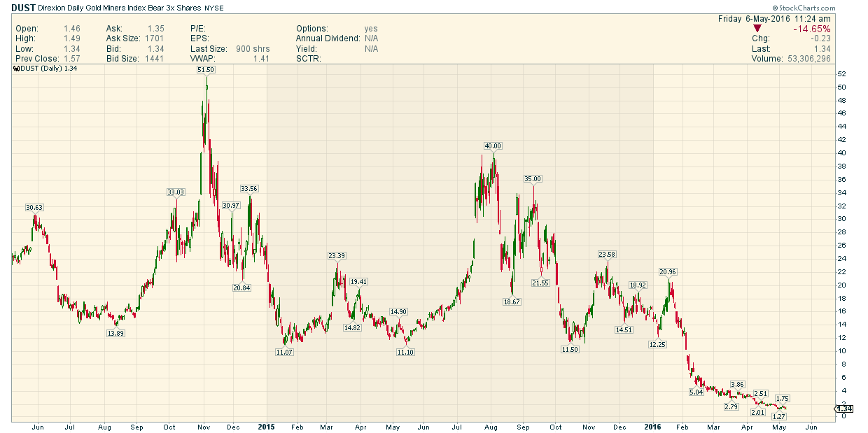
Task: Click the 20.96 price annotation label
Action: [x=668, y=271]
